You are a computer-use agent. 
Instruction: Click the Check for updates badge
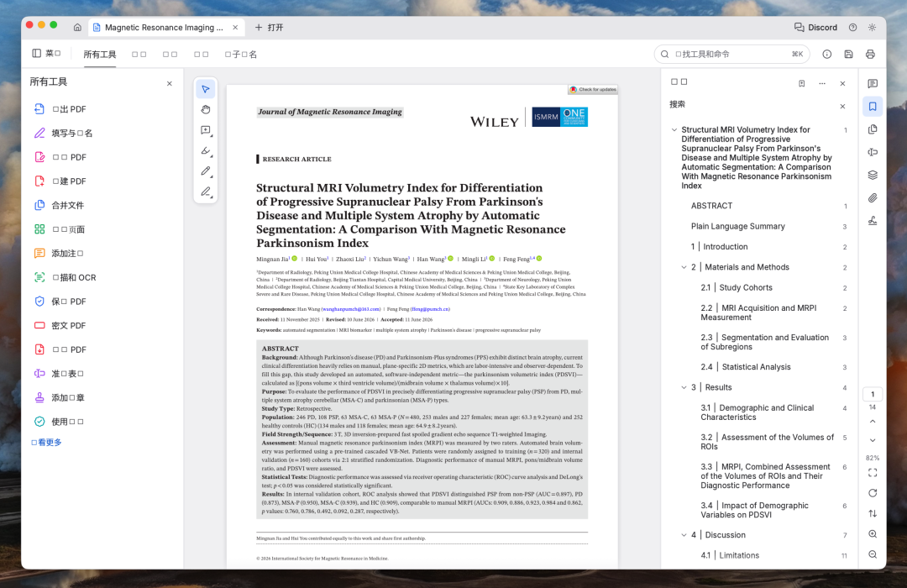pos(593,90)
